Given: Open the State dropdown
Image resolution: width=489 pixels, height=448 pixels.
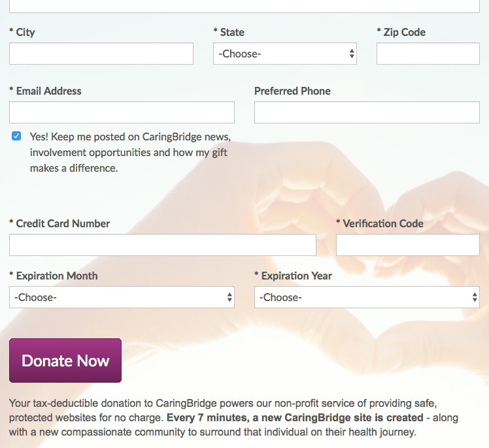Looking at the screenshot, I should [x=285, y=54].
